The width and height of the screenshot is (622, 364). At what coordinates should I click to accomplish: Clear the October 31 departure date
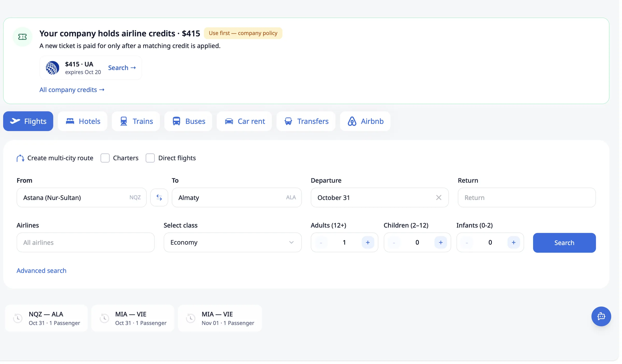pos(439,198)
